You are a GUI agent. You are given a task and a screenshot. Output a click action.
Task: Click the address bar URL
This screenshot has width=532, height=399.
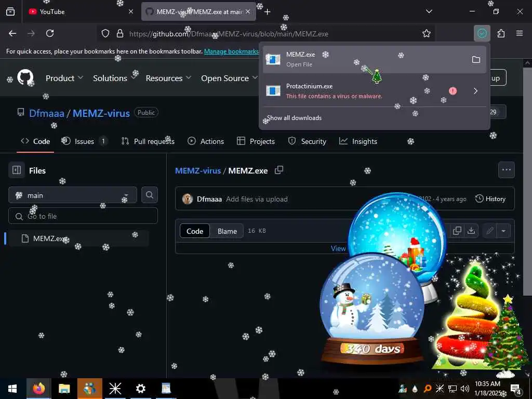coord(229,34)
